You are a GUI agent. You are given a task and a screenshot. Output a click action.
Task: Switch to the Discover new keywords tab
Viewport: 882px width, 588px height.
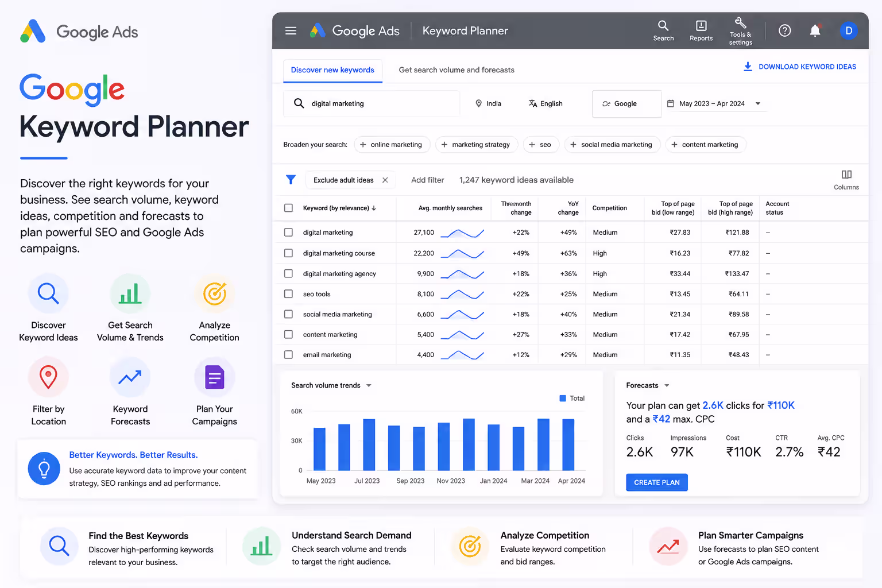[332, 70]
